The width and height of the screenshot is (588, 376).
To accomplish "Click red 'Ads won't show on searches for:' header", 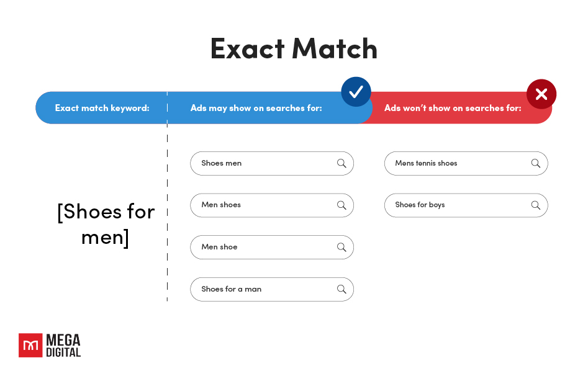I will [453, 108].
